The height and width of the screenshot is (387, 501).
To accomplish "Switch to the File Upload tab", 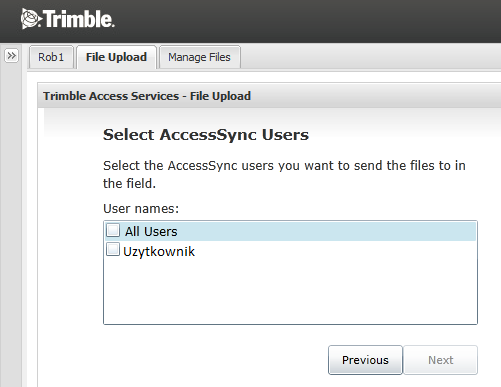I will pos(116,57).
